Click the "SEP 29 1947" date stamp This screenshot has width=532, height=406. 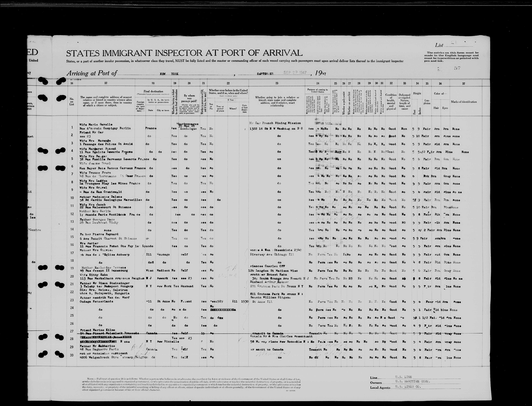coord(295,73)
